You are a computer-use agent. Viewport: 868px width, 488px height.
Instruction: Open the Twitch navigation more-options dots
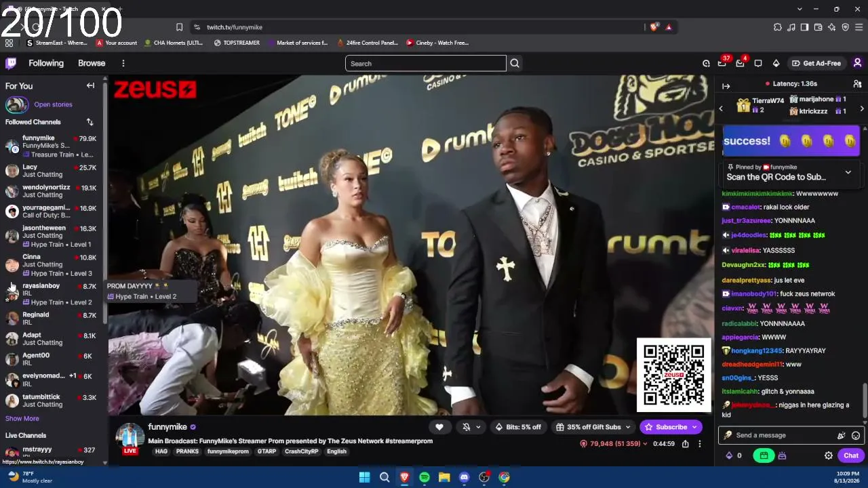[123, 63]
